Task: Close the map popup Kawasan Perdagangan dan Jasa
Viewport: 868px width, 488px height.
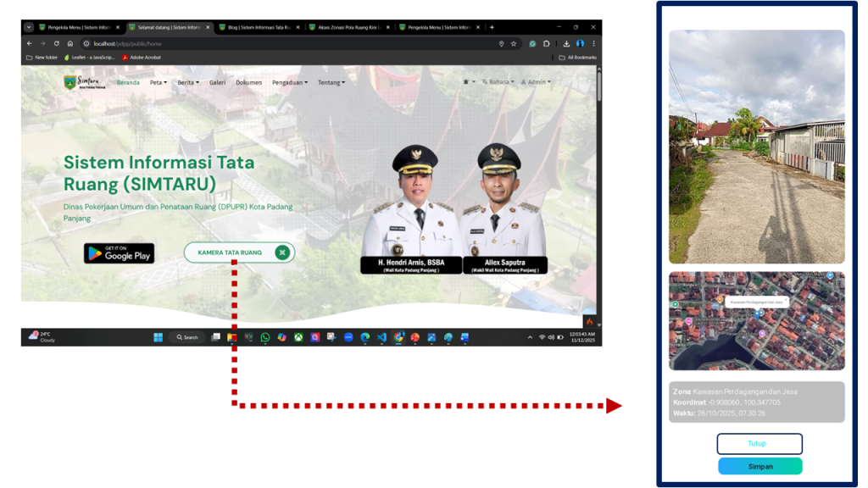Action: (x=786, y=298)
